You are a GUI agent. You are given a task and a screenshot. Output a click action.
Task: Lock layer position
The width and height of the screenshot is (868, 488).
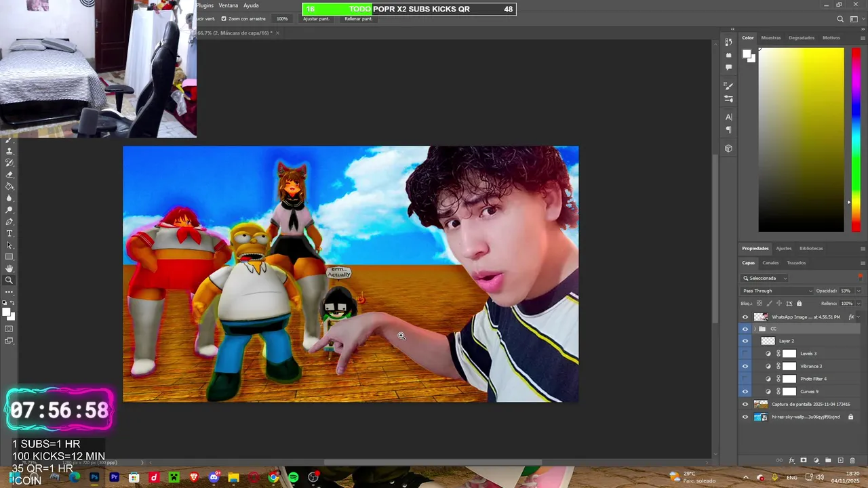[779, 304]
